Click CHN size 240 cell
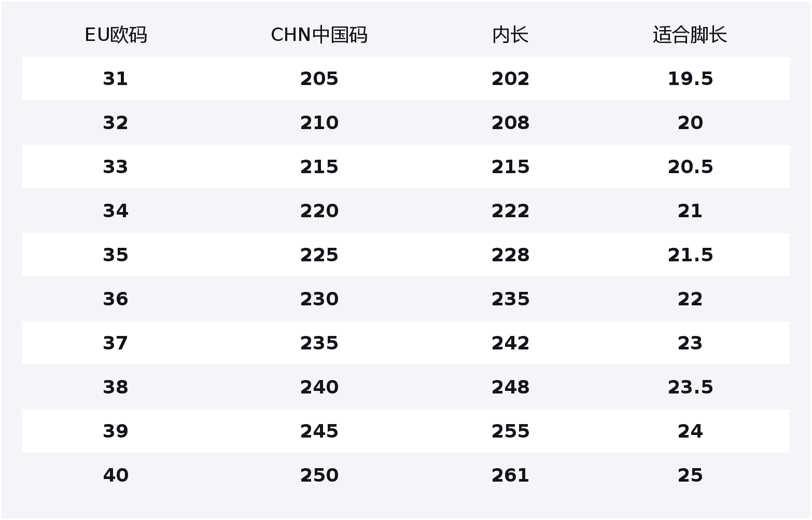The width and height of the screenshot is (812, 520). point(319,387)
